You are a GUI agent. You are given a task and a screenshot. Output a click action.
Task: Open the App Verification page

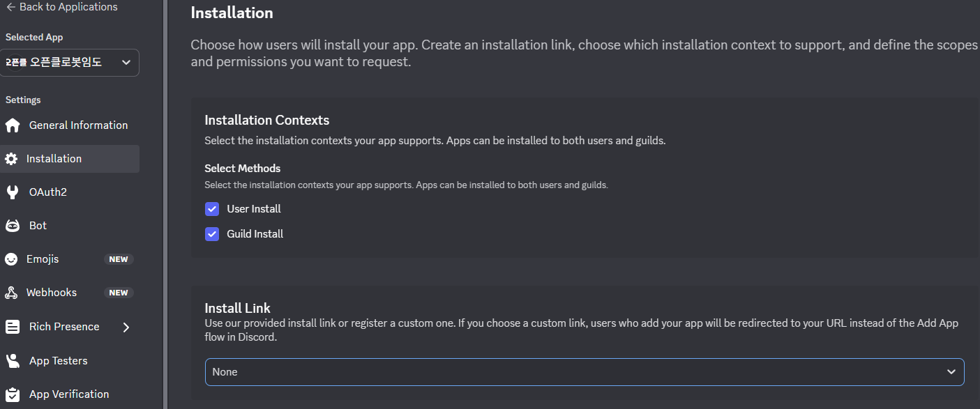(70, 394)
